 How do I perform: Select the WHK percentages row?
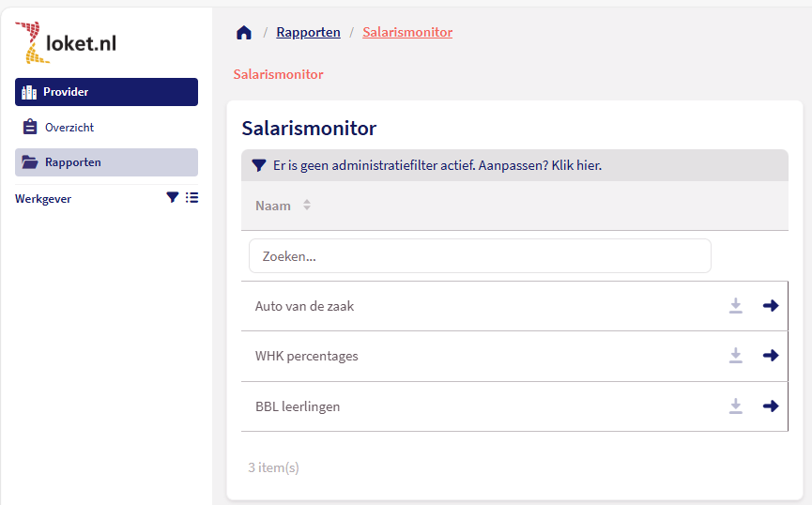(307, 356)
